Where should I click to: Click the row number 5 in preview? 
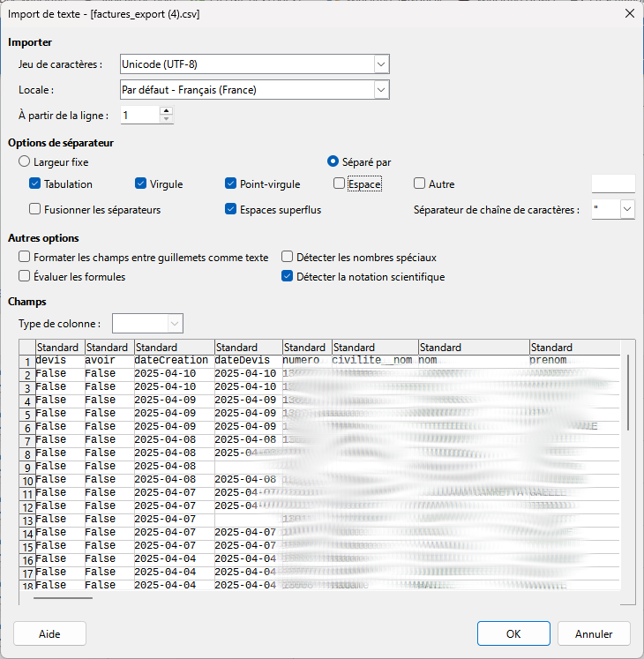pyautogui.click(x=27, y=415)
